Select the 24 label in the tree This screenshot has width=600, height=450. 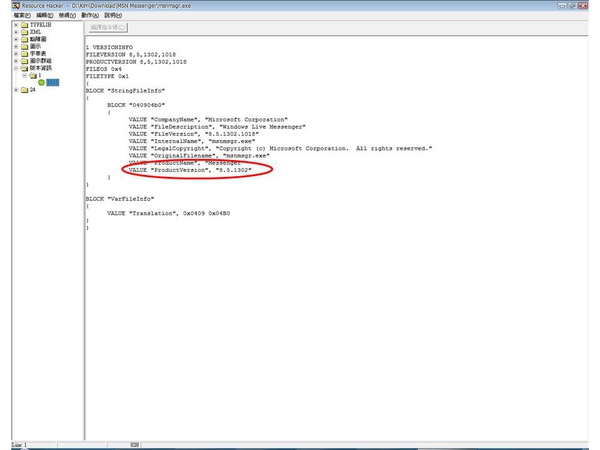pos(33,90)
